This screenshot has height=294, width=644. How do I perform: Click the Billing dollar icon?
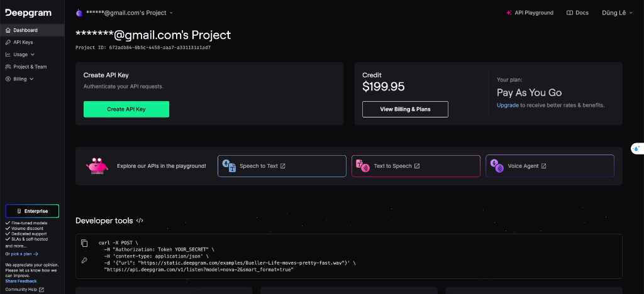8,79
